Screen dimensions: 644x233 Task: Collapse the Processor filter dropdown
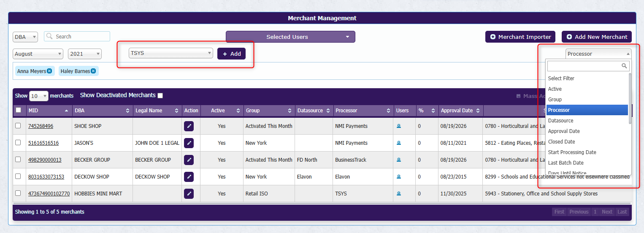[598, 54]
